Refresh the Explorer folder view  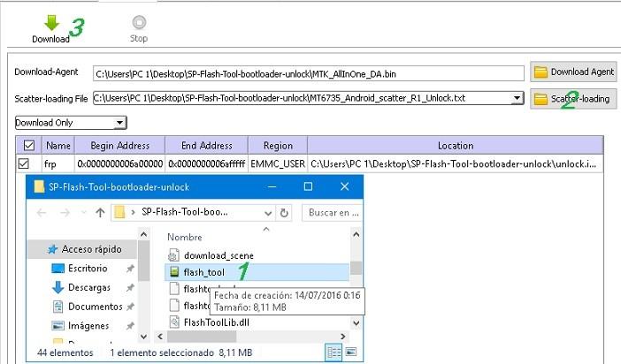pos(284,213)
